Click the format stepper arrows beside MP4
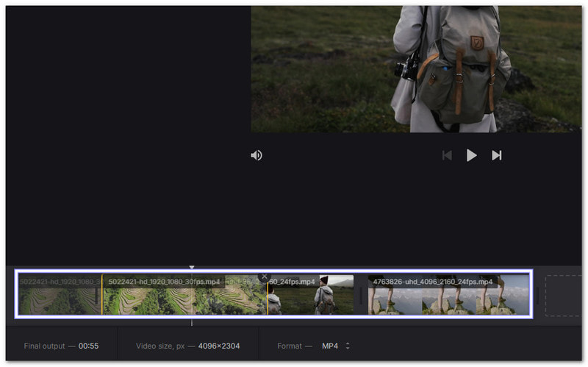Viewport: 588px width, 367px height. [x=348, y=346]
